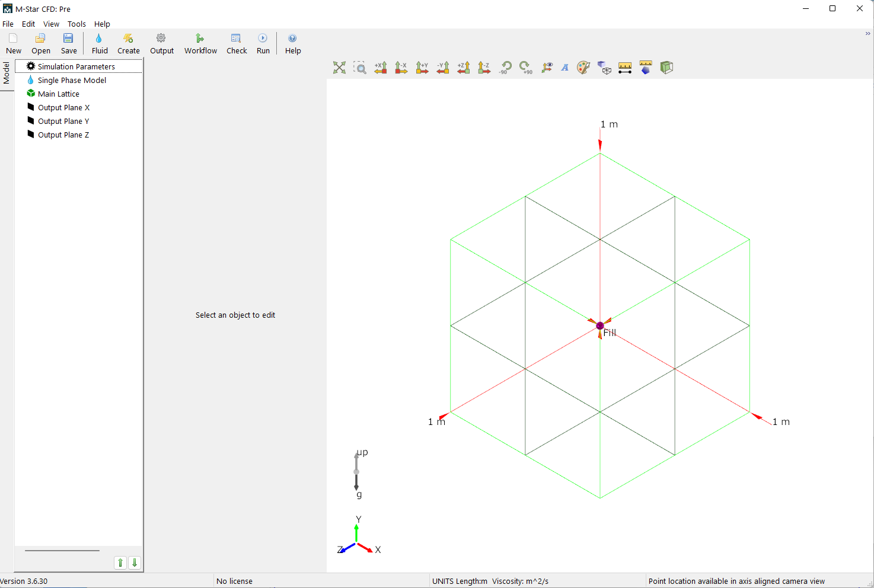This screenshot has width=874, height=588.
Task: Set camera to the +X view
Action: (381, 68)
